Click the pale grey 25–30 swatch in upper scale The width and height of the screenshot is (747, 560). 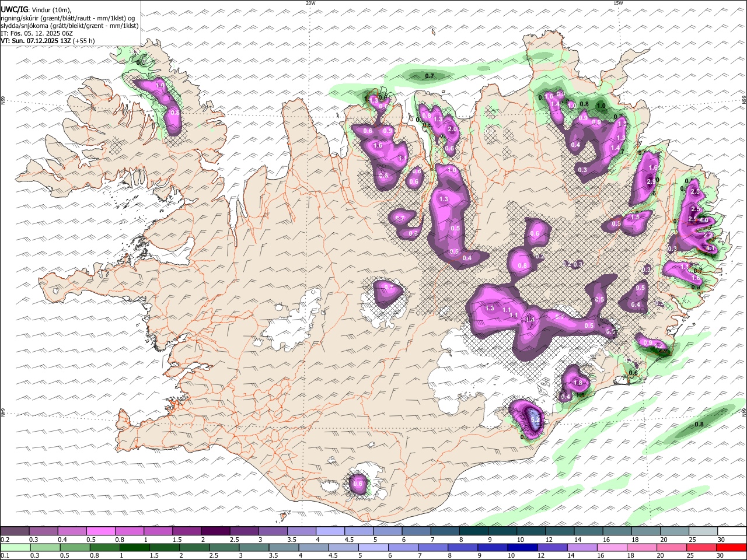click(x=704, y=531)
